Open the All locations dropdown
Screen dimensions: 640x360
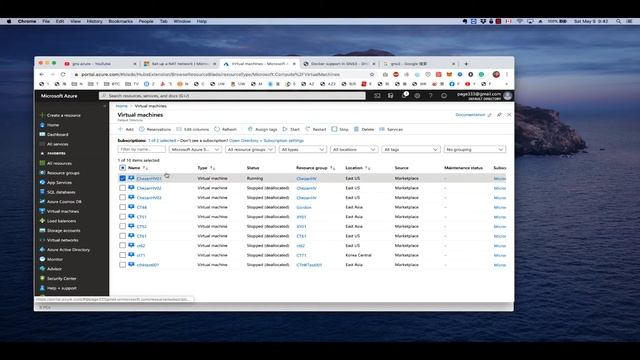tap(353, 149)
